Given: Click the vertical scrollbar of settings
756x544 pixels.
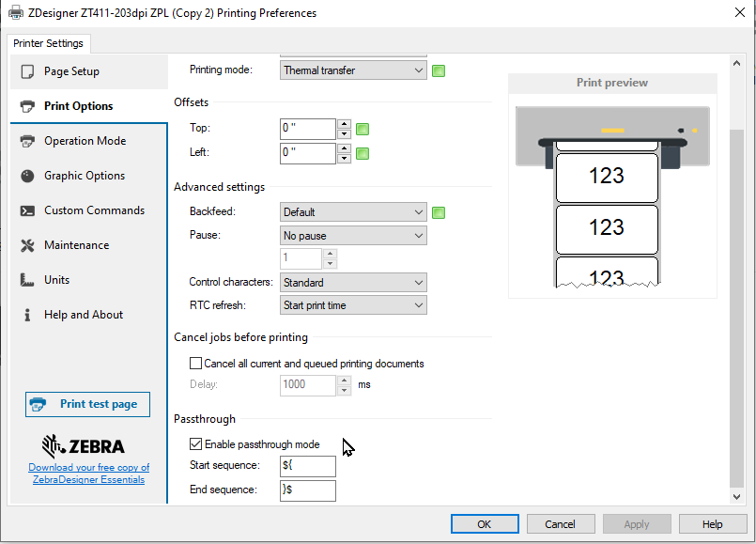Looking at the screenshot, I should click(x=736, y=282).
